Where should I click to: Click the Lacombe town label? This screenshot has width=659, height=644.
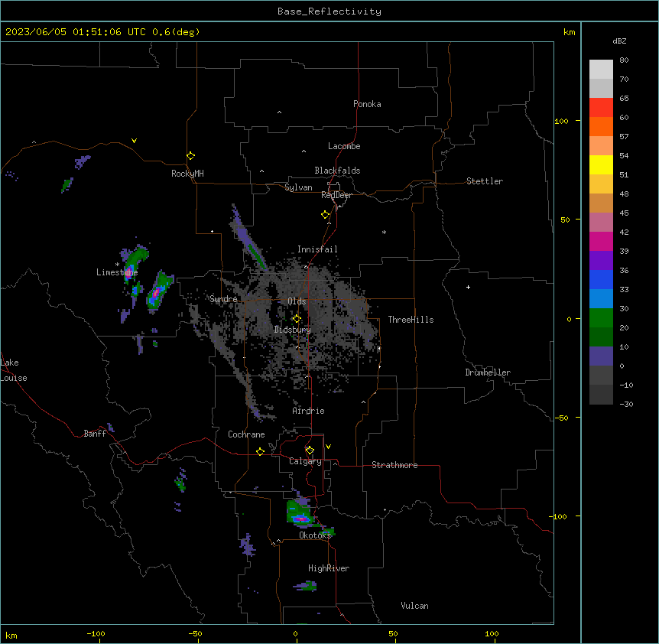344,146
